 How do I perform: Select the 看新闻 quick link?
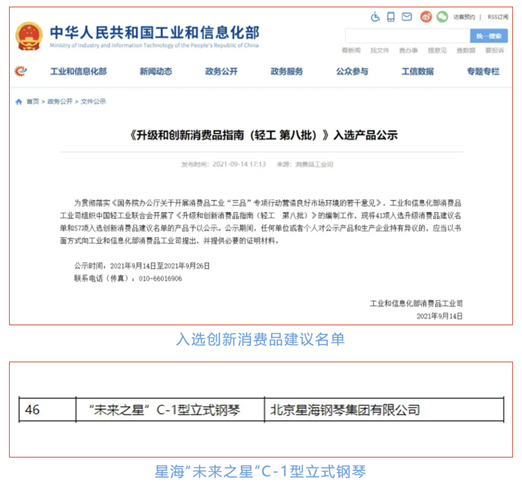[x=351, y=50]
